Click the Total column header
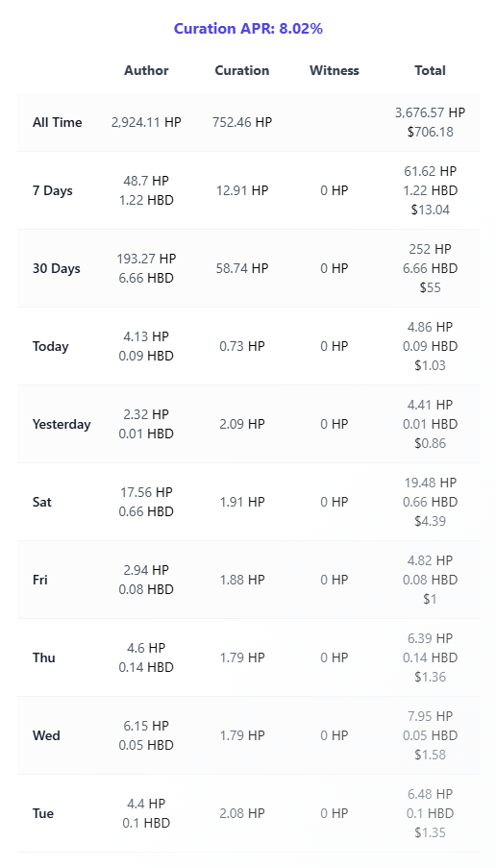 (x=430, y=70)
